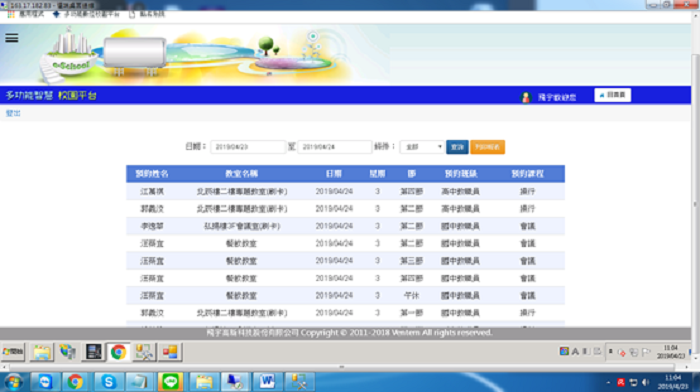Open the file explorer icon in the remote taskbar
The width and height of the screenshot is (700, 392).
42,352
